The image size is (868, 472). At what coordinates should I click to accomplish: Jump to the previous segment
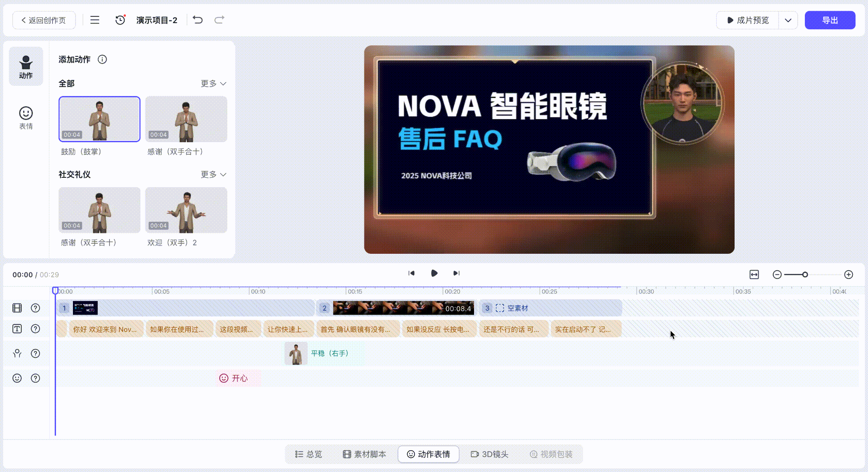411,273
